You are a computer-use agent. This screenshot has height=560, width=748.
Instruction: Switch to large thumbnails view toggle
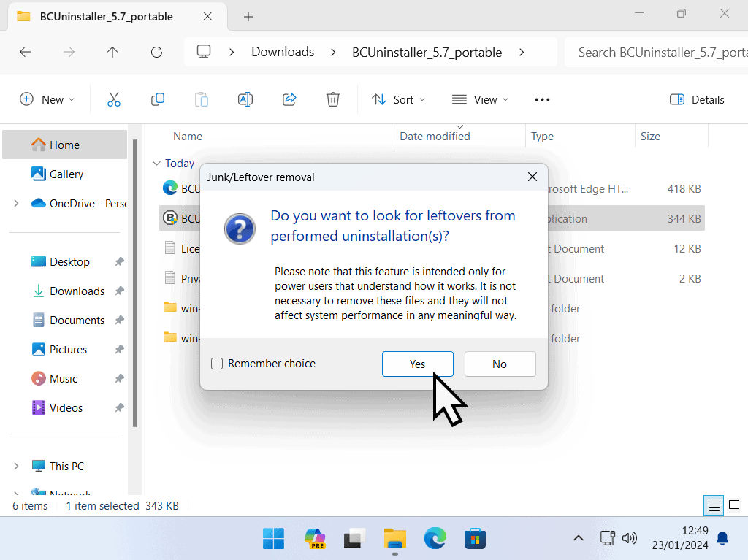click(735, 505)
